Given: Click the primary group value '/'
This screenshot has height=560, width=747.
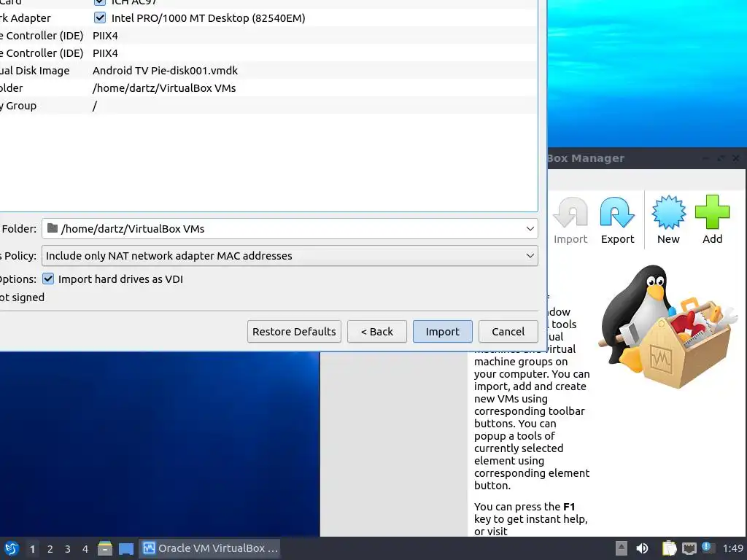Looking at the screenshot, I should coord(94,106).
